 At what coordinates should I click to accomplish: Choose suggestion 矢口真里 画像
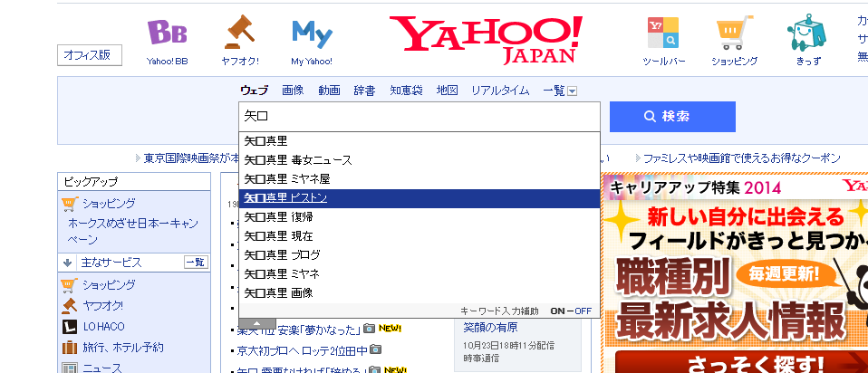tap(420, 292)
